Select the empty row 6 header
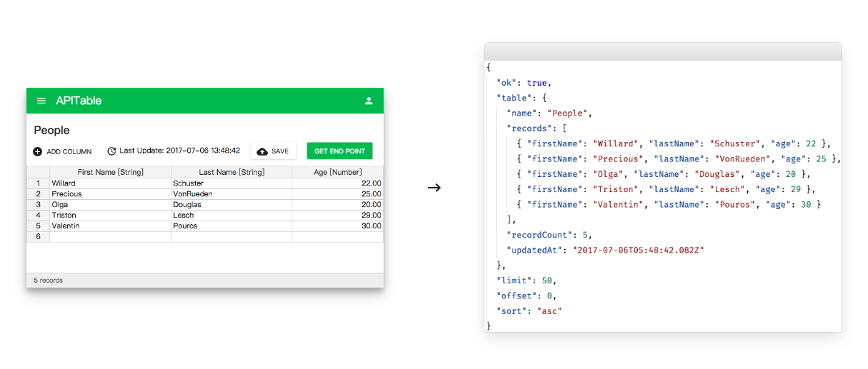 39,237
